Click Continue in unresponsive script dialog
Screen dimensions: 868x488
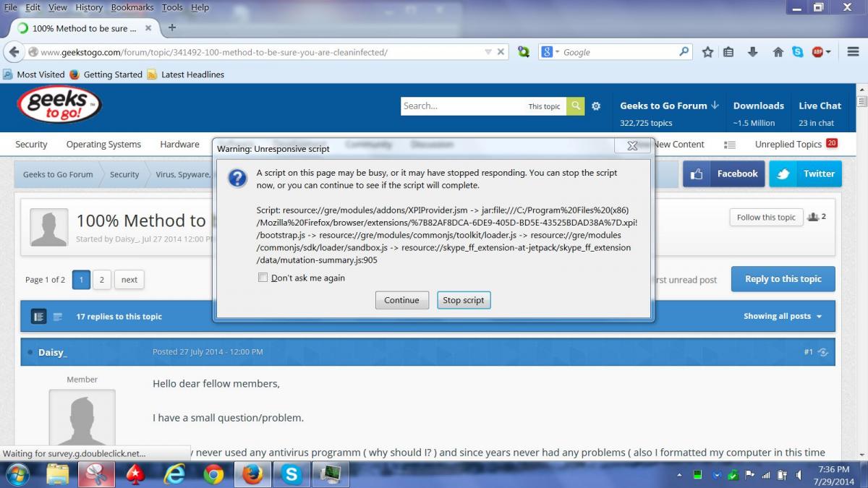pos(401,300)
